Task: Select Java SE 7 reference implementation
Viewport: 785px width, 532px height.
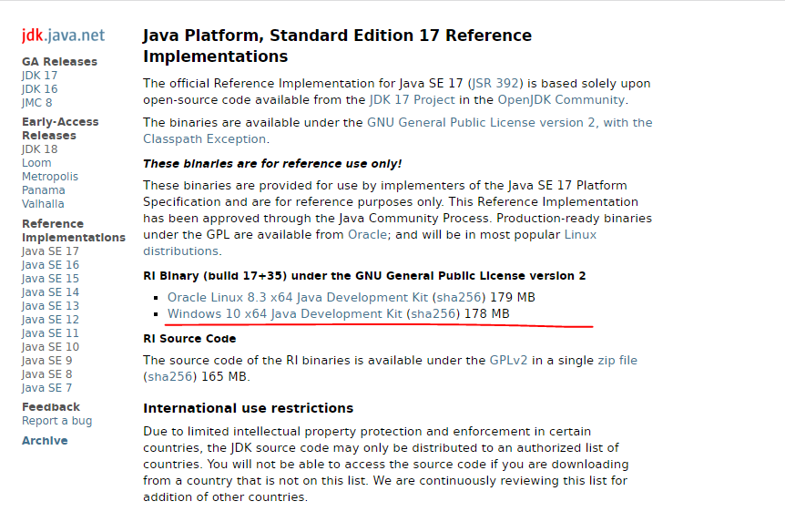Action: (47, 388)
